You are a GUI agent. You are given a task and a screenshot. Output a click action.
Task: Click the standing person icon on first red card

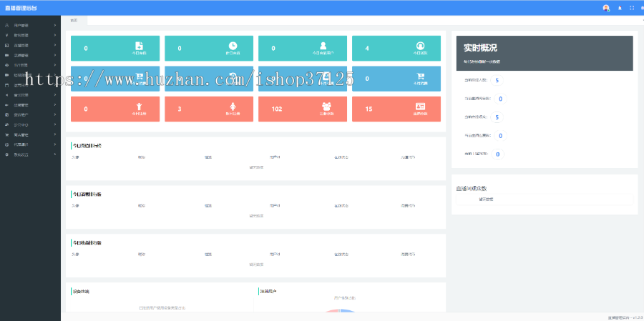click(x=139, y=107)
